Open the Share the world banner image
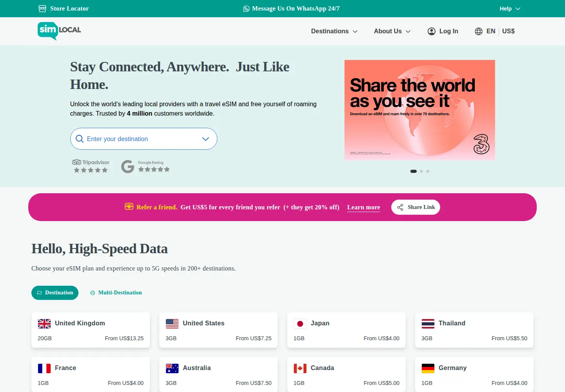 (420, 110)
